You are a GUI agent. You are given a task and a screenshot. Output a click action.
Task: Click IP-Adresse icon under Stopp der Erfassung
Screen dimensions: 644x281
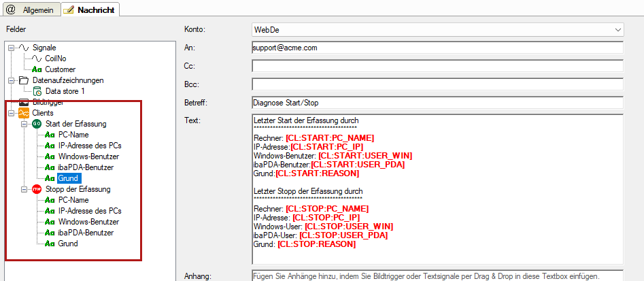click(x=50, y=211)
